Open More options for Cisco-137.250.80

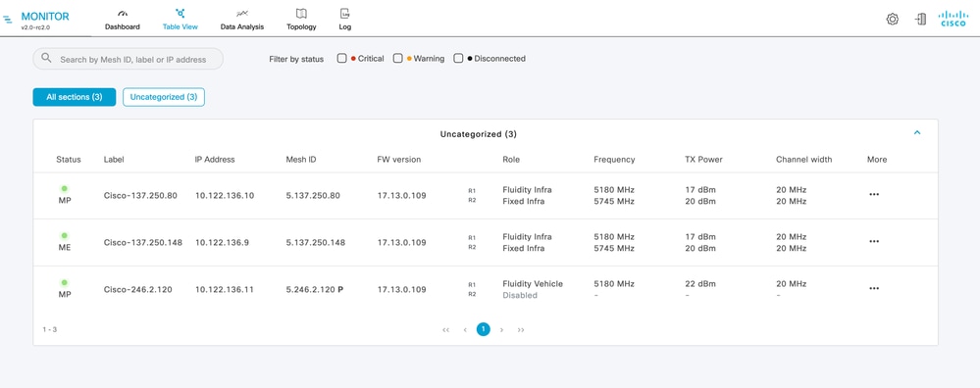tap(874, 195)
